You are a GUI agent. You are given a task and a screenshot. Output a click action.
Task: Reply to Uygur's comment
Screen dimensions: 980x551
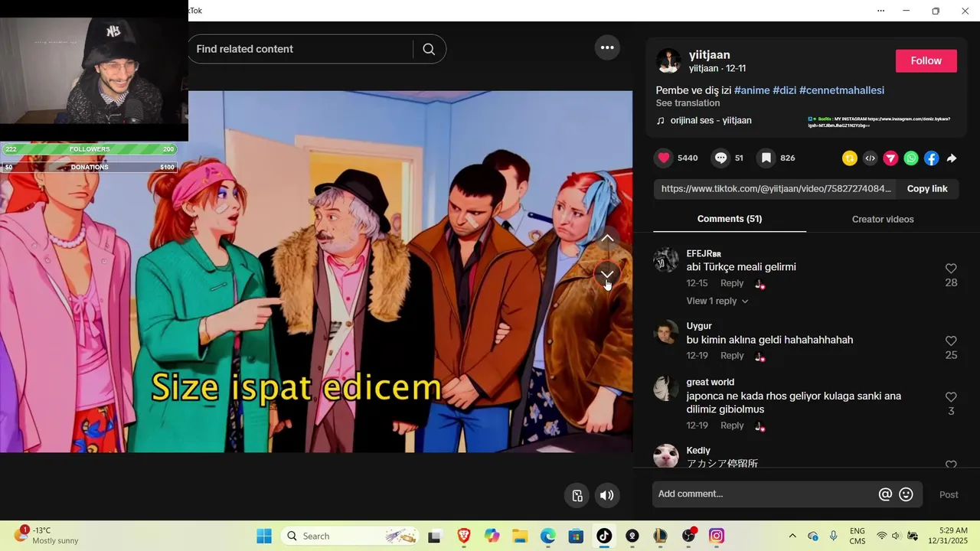click(x=732, y=356)
